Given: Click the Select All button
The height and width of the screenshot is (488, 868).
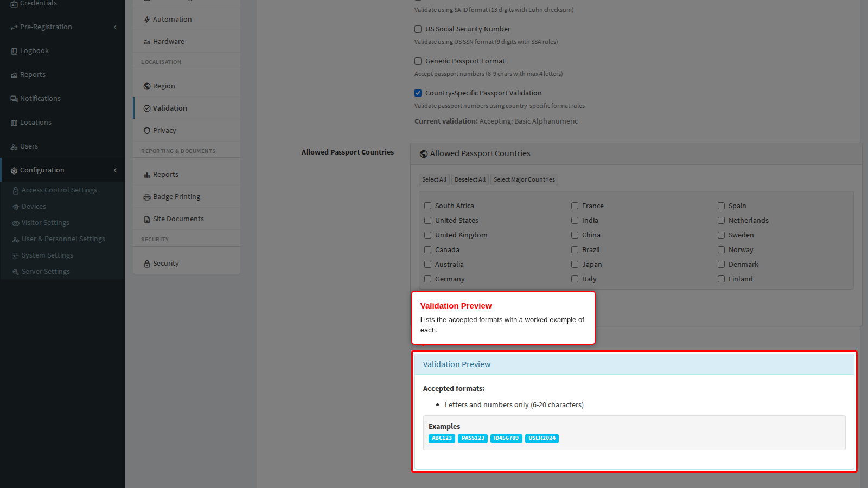Looking at the screenshot, I should 434,179.
